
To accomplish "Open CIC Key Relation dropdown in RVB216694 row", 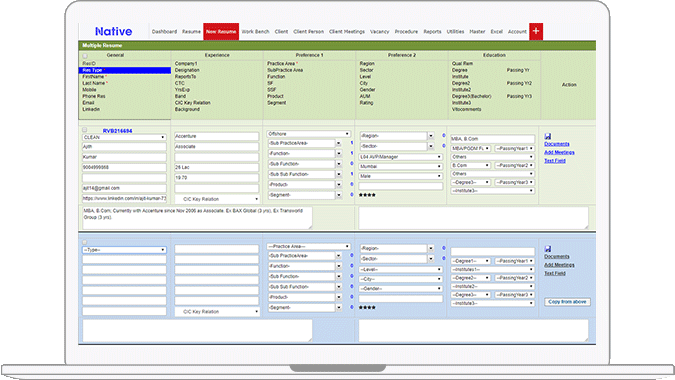I will (217, 199).
